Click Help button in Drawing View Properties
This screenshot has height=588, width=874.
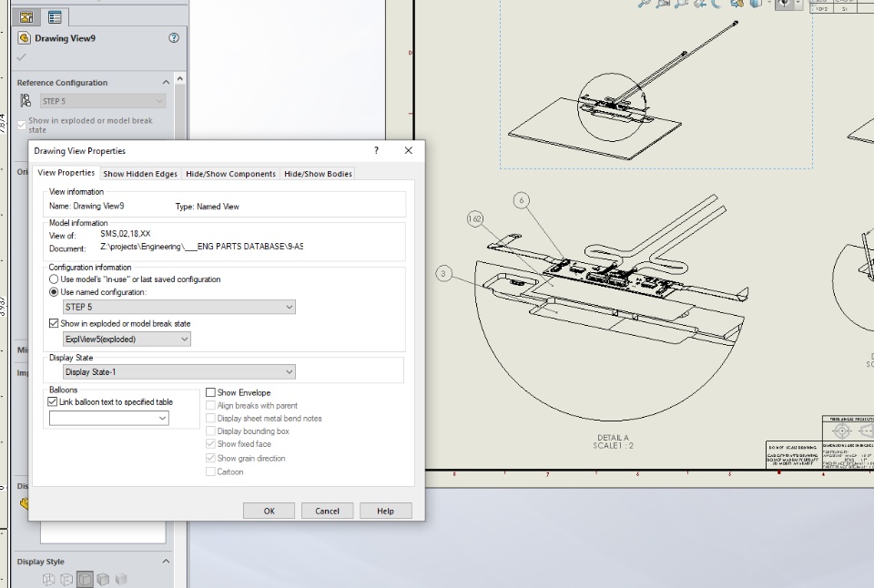[x=386, y=511]
